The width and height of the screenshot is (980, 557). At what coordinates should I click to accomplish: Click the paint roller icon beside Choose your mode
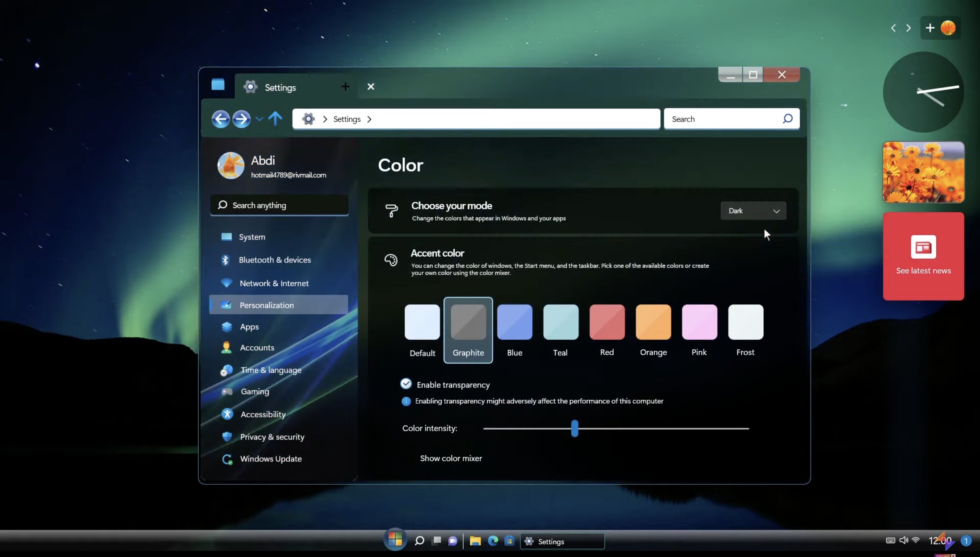click(x=391, y=210)
